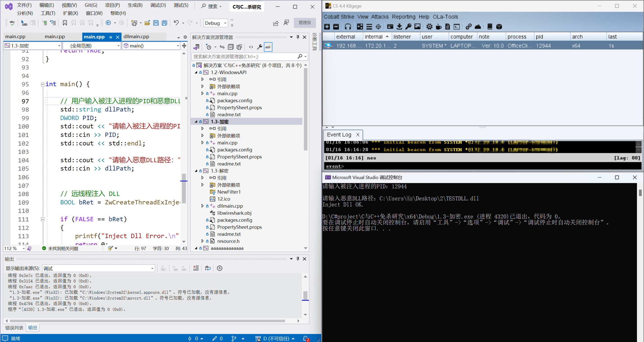Open the credentials key icon in Cobalt Strike
The height and width of the screenshot is (342, 644).
pos(408,27)
